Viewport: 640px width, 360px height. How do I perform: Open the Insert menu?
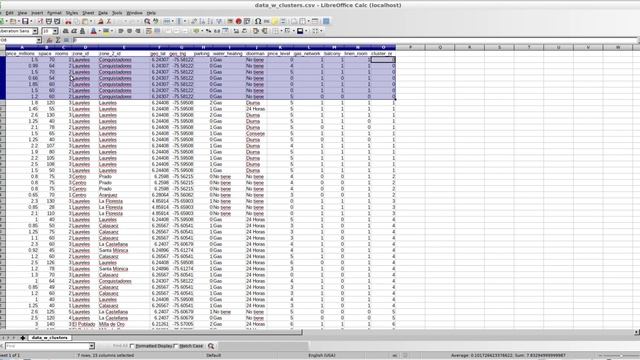pos(37,13)
